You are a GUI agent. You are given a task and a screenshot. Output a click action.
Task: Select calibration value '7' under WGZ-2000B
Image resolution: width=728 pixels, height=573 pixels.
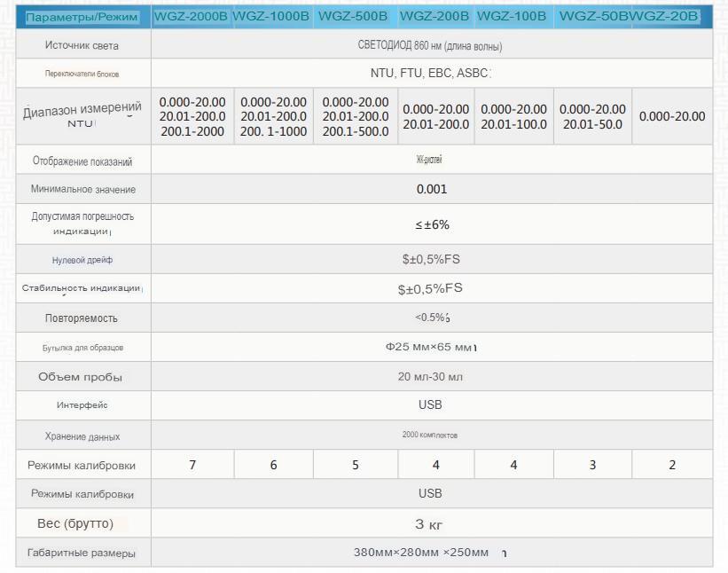coord(192,466)
